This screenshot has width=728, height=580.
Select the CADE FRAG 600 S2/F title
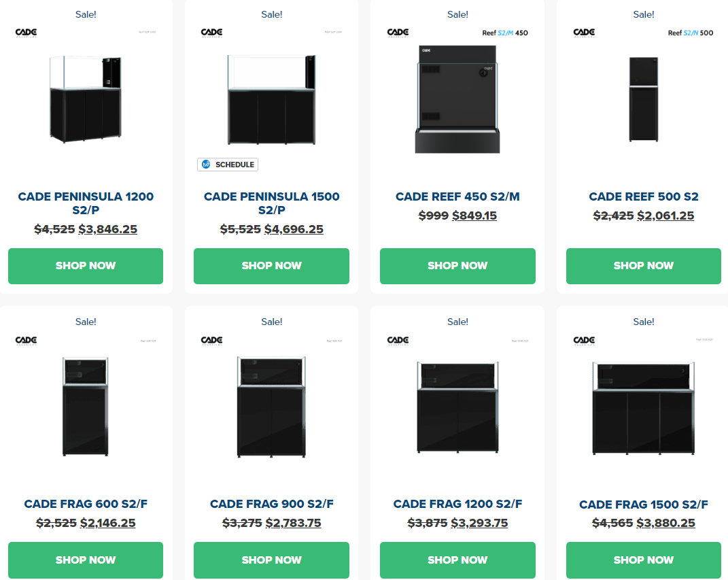[86, 504]
